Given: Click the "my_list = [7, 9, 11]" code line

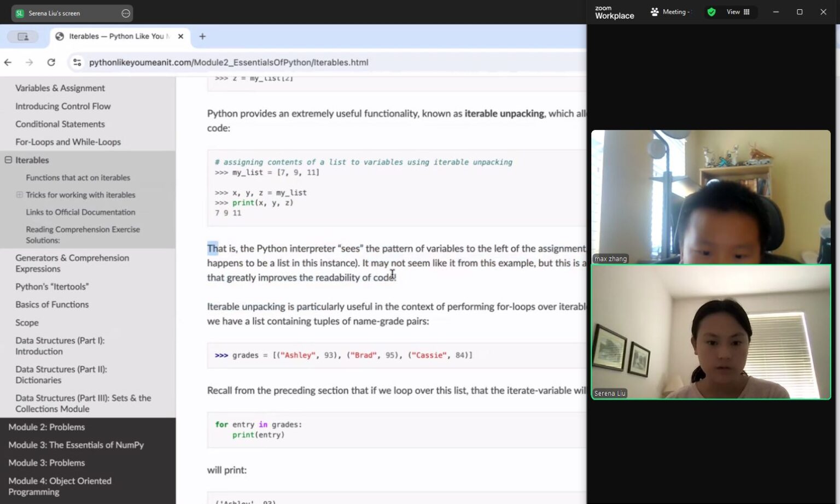Looking at the screenshot, I should point(267,173).
